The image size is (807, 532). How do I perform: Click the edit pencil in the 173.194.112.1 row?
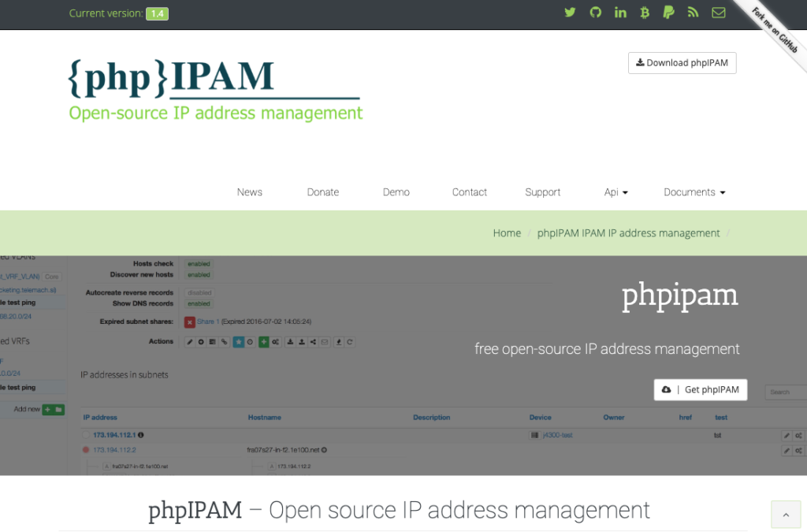click(787, 435)
